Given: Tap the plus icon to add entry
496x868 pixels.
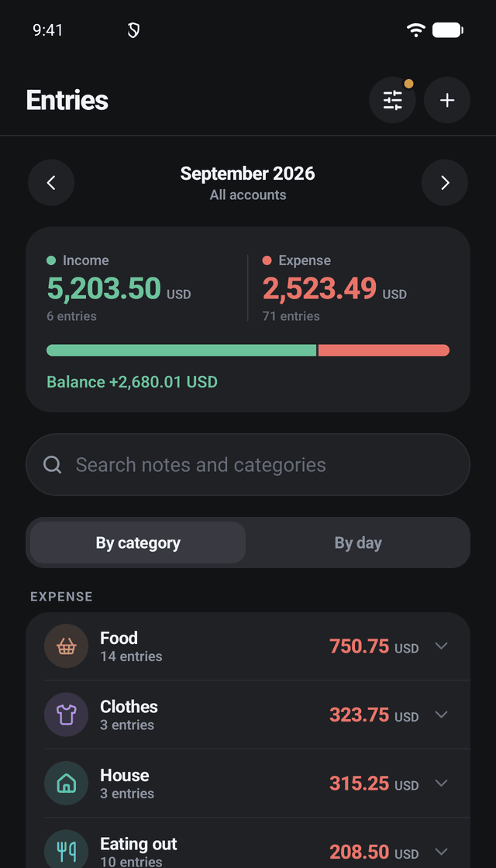Looking at the screenshot, I should 446,100.
